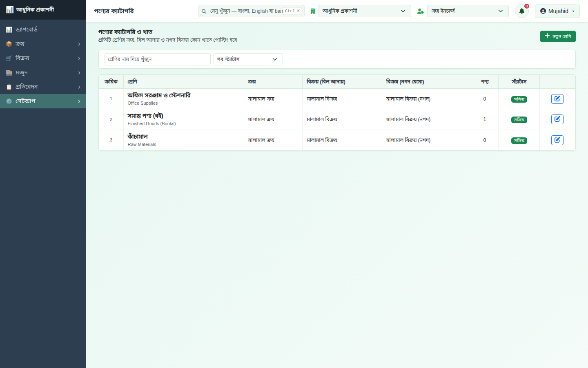Click সক্রিয় badge in Raw Materials row
Image resolution: width=588 pixels, height=368 pixels.
(519, 141)
